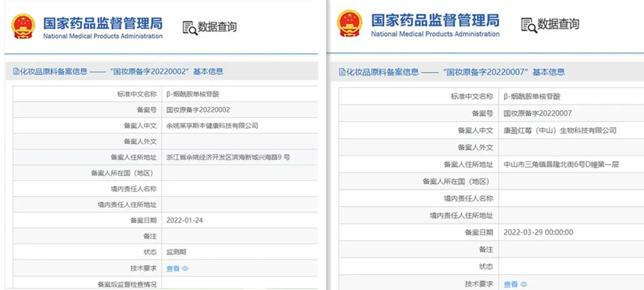This screenshot has height=290, width=644.
Task: Click the 监测期 status value
Action: 176,252
